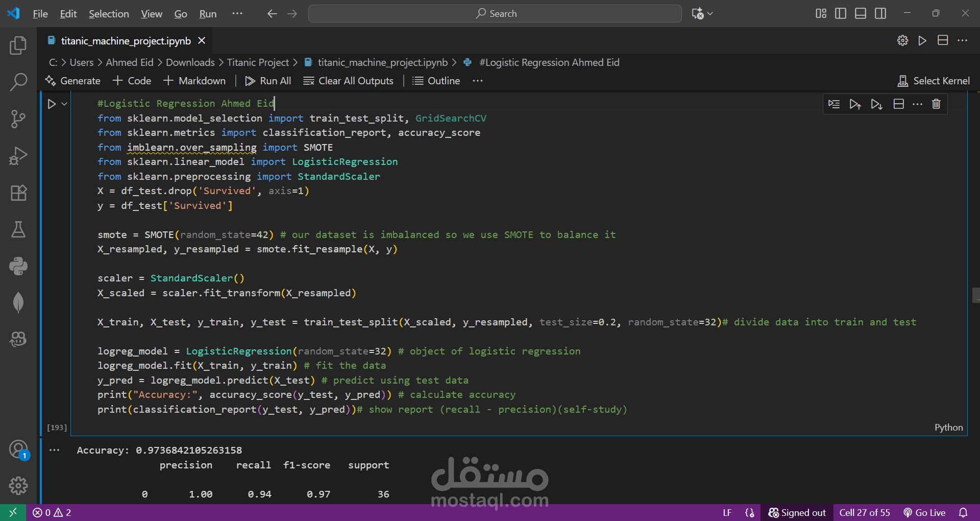This screenshot has height=521, width=980.
Task: Open Copilot chat dropdown arrow
Action: (x=710, y=14)
